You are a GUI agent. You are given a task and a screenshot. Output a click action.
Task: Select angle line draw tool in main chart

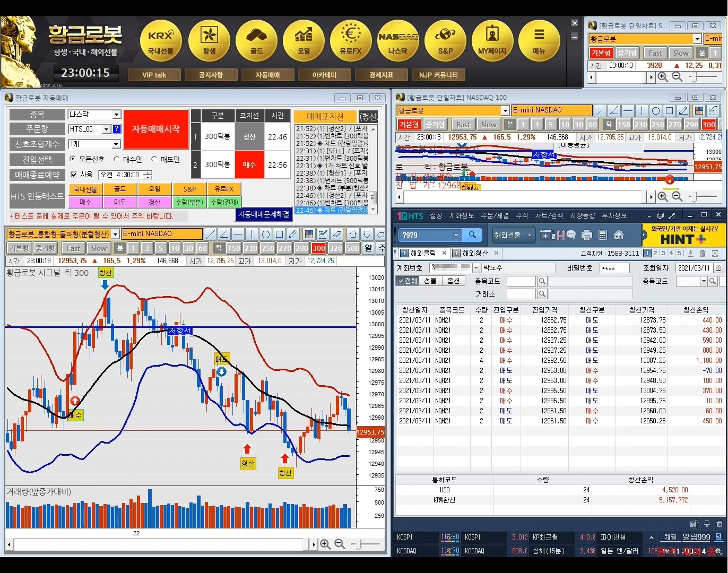click(x=224, y=234)
